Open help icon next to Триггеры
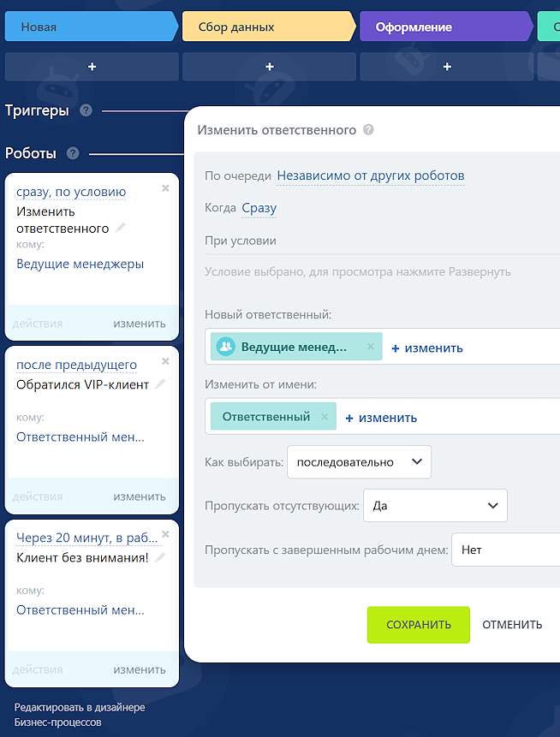The height and width of the screenshot is (737, 560). coord(86,110)
